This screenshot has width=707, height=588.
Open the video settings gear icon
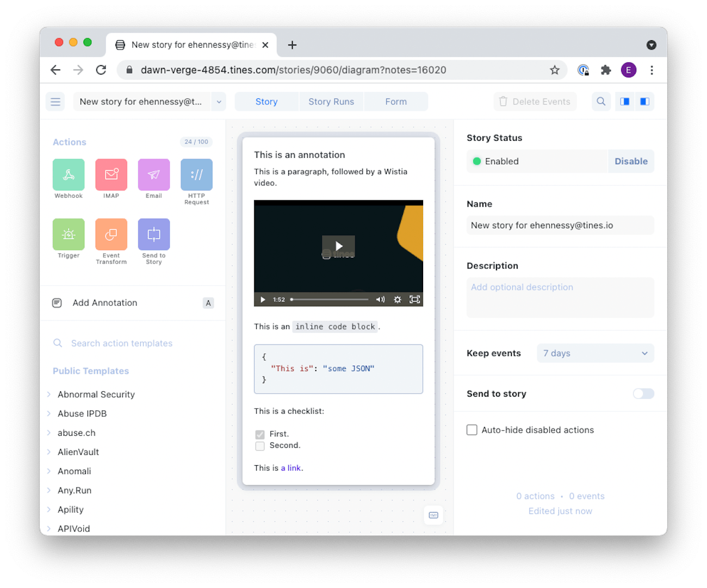pos(398,299)
